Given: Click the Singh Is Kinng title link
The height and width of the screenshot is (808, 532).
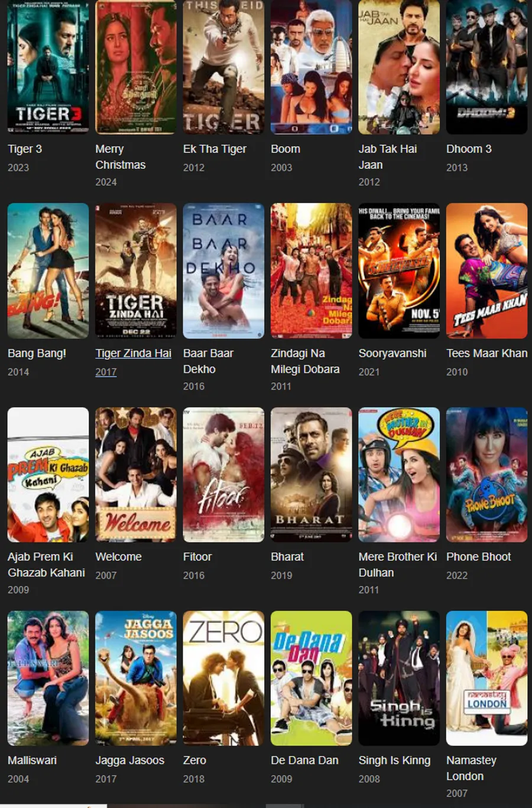Looking at the screenshot, I should tap(394, 760).
